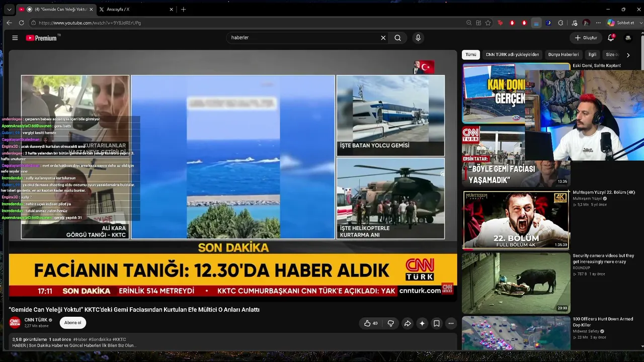
Task: Open the sparkle Ask AI button
Action: 422,323
